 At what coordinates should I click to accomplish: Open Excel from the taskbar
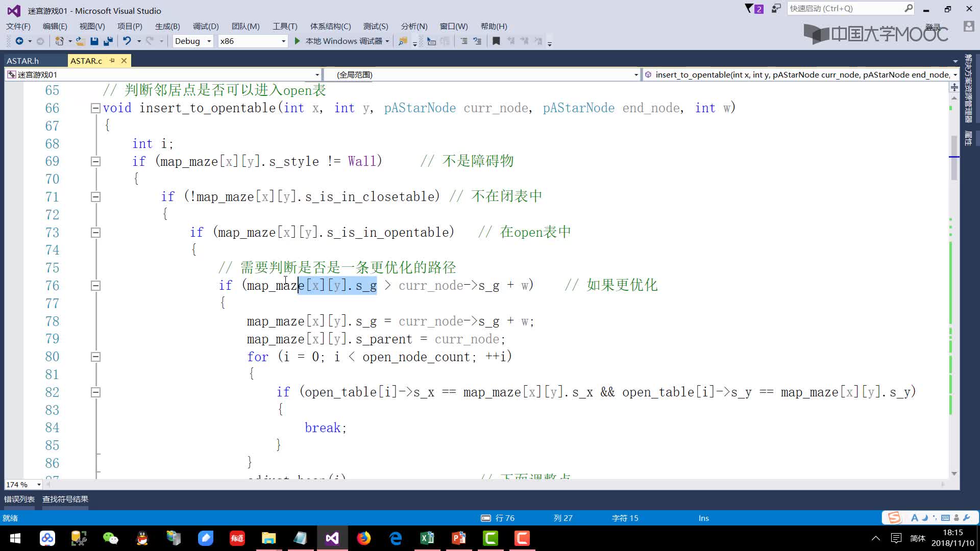tap(427, 538)
